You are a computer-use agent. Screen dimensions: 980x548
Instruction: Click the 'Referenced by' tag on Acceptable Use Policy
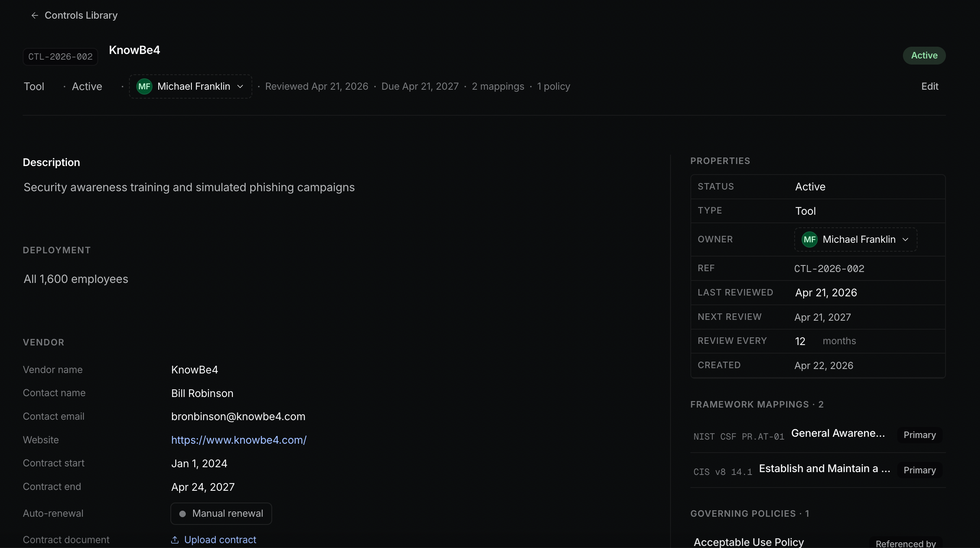tap(906, 543)
